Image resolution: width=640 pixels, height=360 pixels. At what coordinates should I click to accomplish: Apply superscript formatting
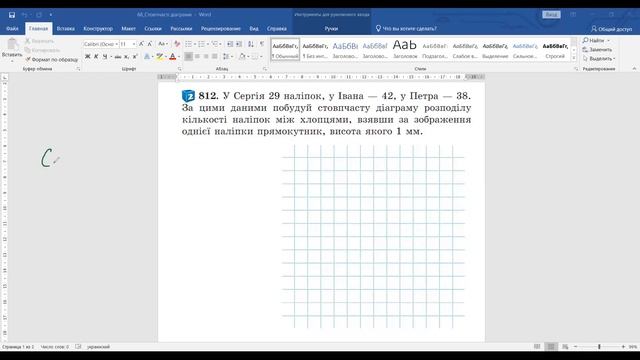pyautogui.click(x=135, y=56)
